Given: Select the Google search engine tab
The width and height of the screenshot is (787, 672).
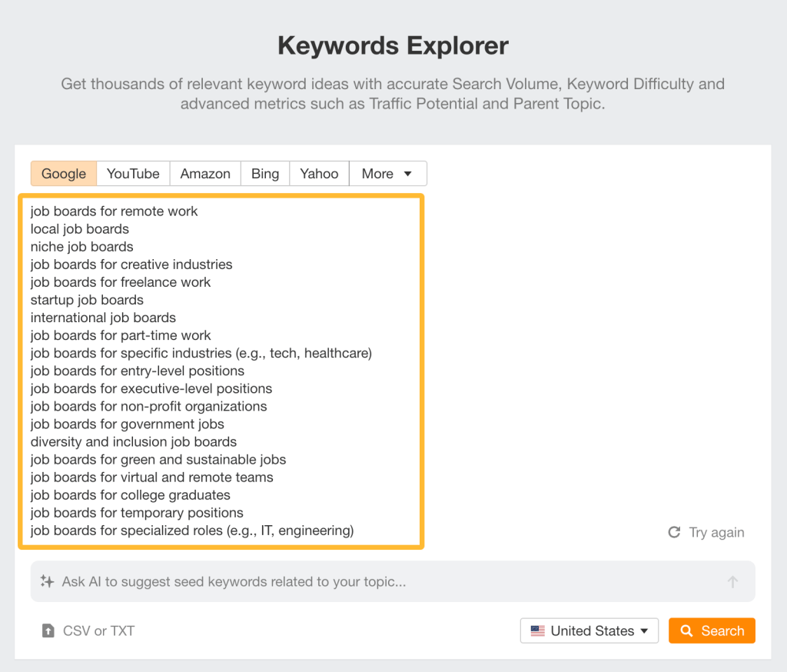Looking at the screenshot, I should pos(63,173).
